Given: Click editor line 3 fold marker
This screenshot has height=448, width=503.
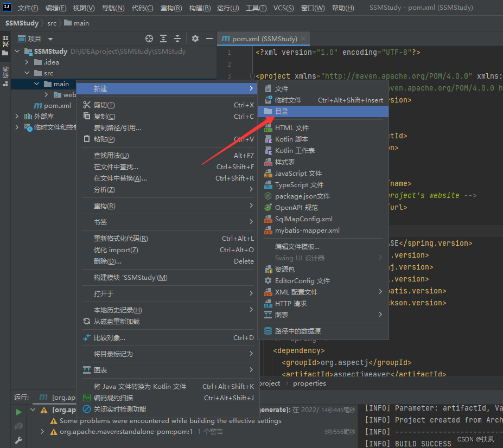Looking at the screenshot, I should tap(252, 76).
